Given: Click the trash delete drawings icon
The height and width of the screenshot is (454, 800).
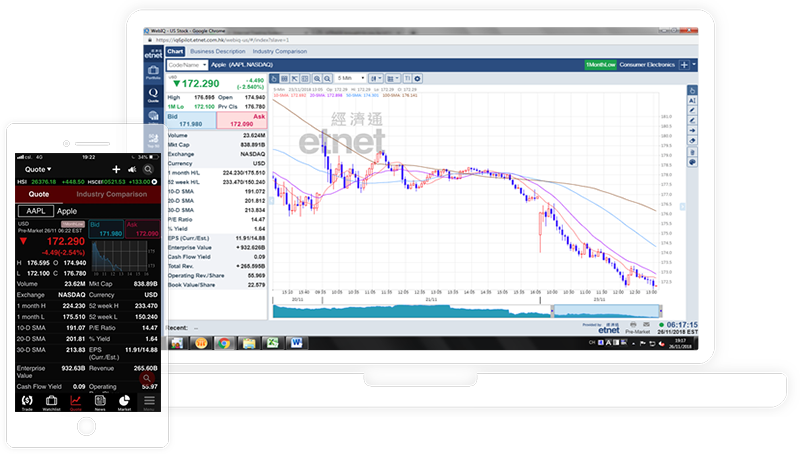Looking at the screenshot, I should 692,152.
